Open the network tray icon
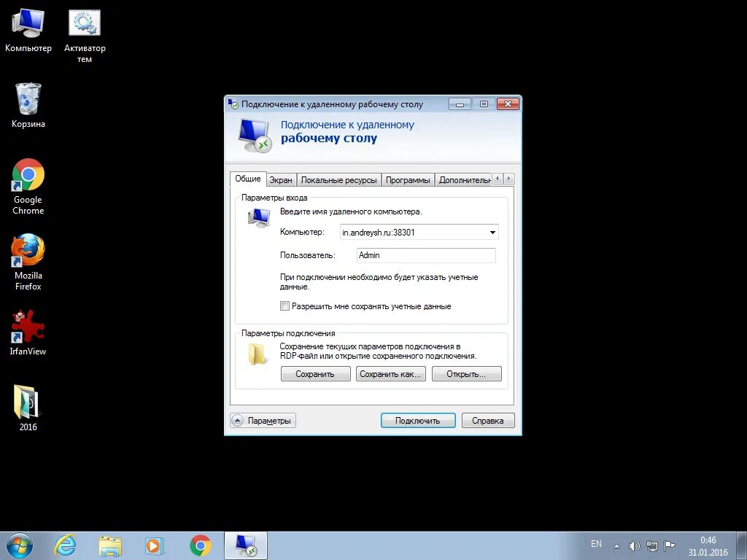 (x=651, y=546)
